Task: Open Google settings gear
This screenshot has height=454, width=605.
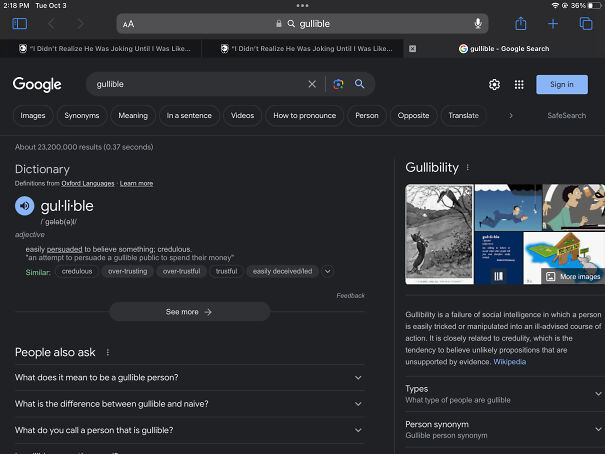Action: click(494, 85)
